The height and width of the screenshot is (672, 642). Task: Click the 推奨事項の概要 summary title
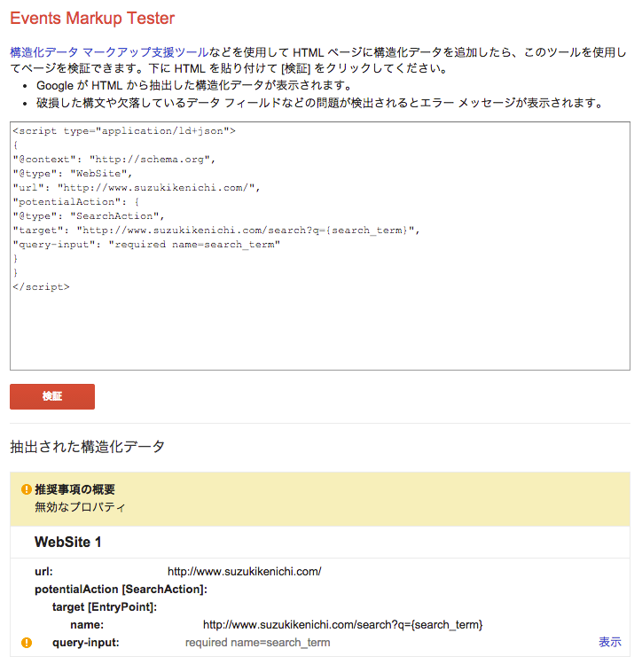coord(74,489)
